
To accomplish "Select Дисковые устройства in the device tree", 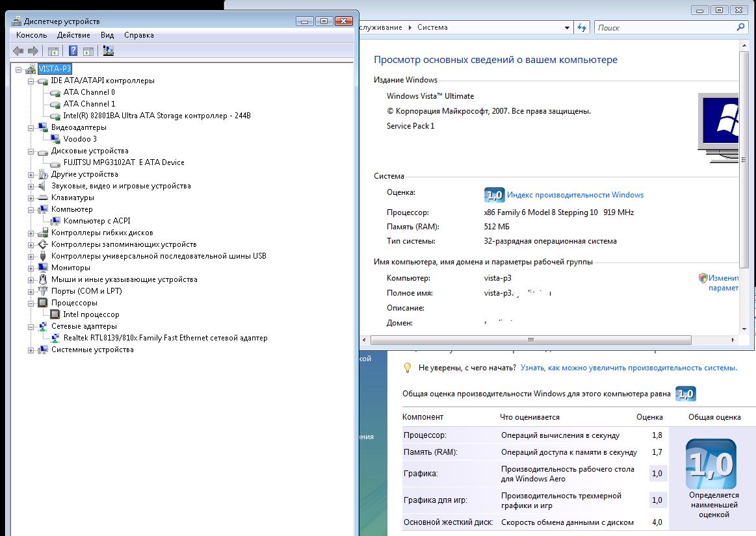I will click(x=90, y=151).
